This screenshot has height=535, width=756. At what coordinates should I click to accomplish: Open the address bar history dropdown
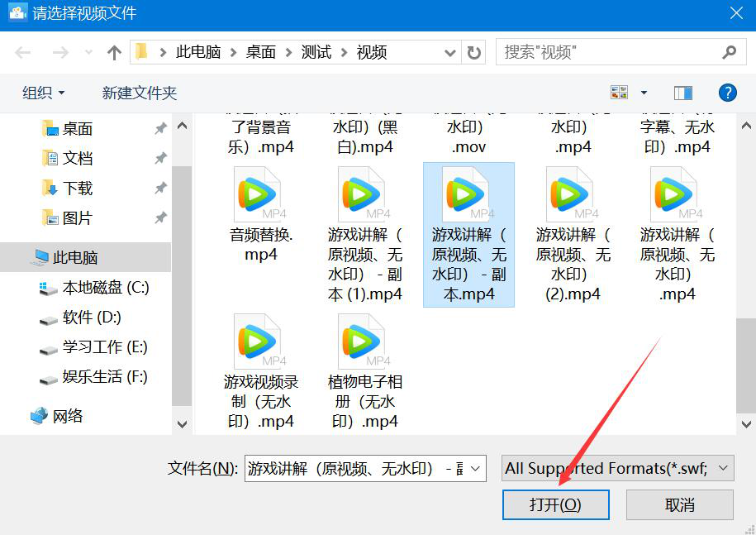click(x=449, y=52)
